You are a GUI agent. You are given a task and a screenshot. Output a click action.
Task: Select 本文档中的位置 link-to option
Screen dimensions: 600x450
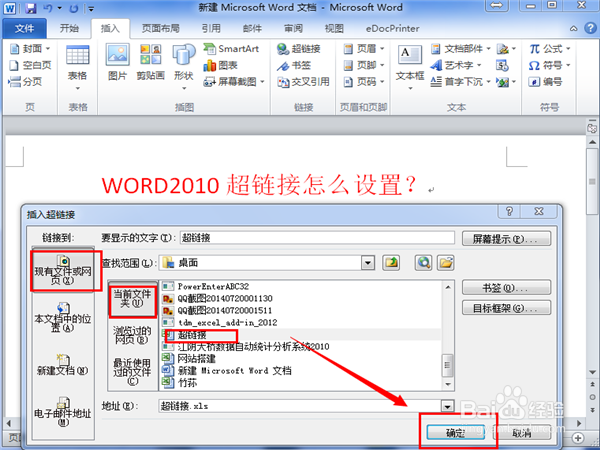(x=63, y=319)
